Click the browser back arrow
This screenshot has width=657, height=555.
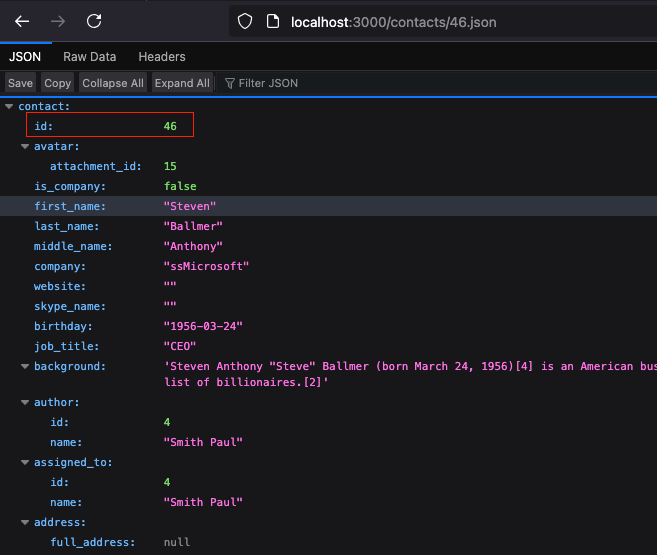pyautogui.click(x=22, y=21)
